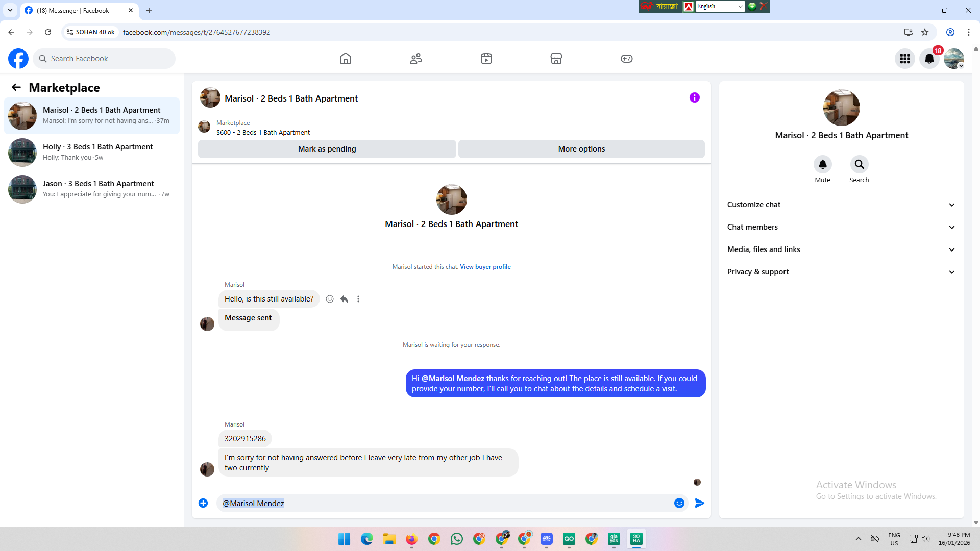This screenshot has height=551, width=980.
Task: Search within the conversation
Action: coord(859,164)
